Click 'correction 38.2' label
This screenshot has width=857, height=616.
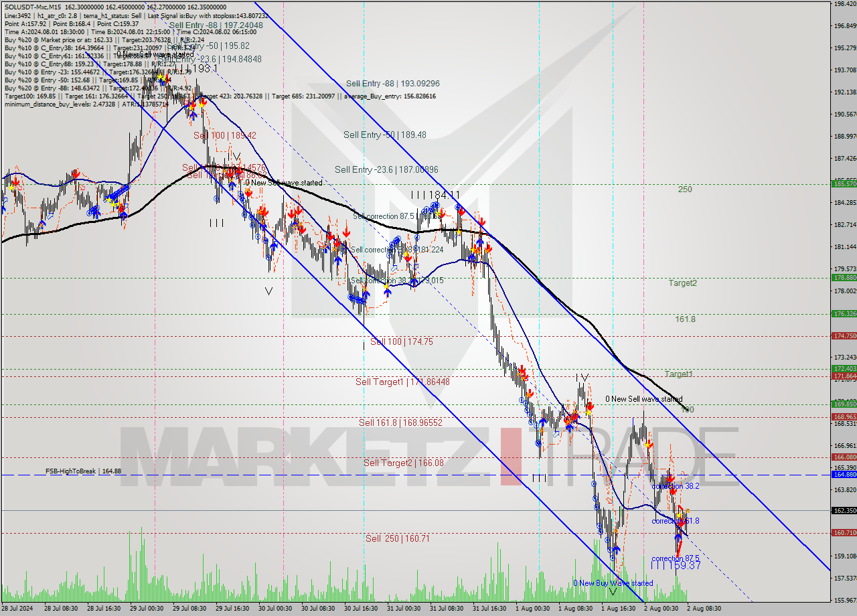pyautogui.click(x=676, y=486)
